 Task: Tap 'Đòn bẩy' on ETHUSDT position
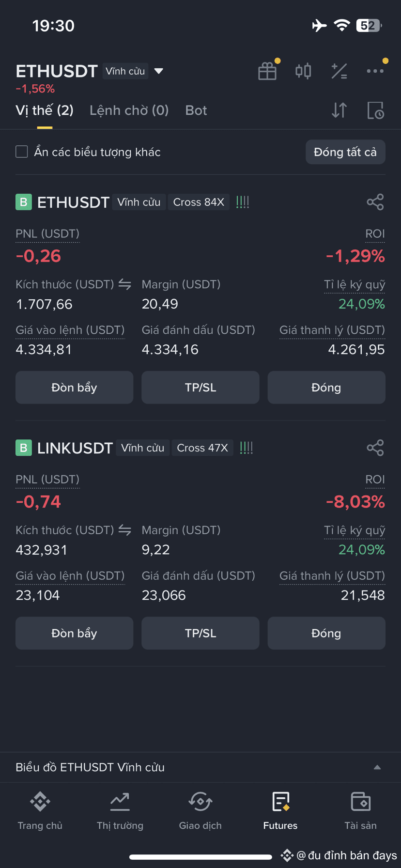[74, 387]
